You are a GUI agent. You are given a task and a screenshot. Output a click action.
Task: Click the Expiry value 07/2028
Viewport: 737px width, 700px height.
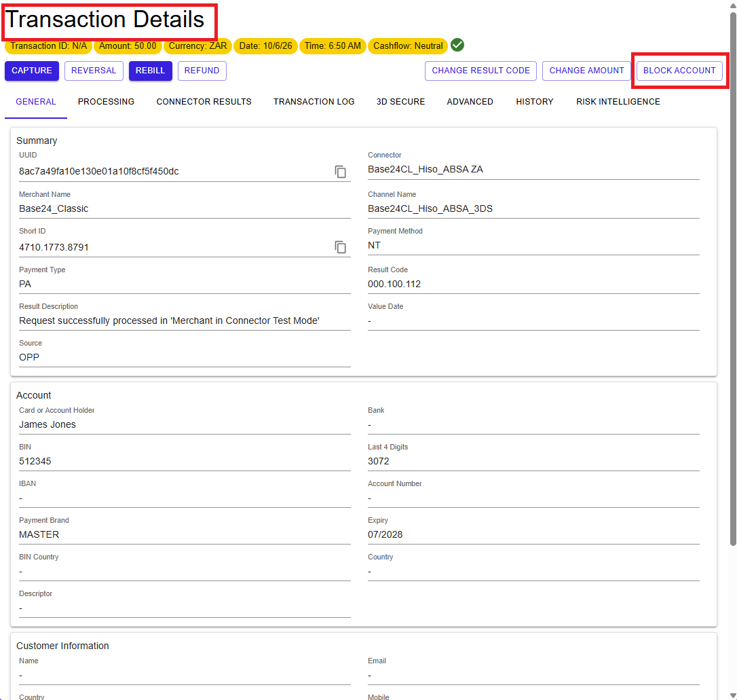pos(385,534)
